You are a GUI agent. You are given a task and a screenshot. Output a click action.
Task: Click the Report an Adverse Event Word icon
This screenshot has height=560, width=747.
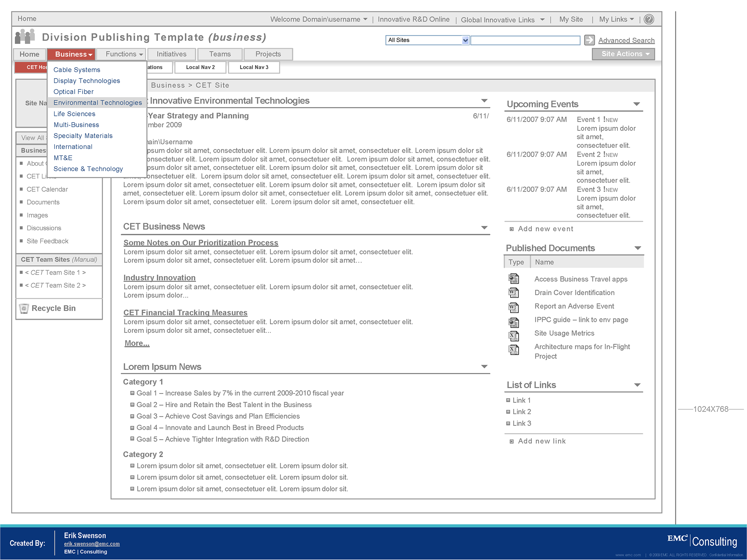[514, 308]
